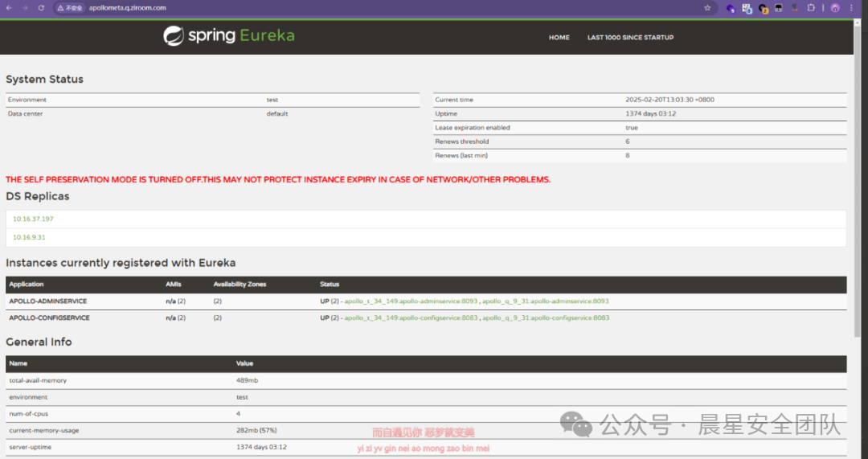Open apollo_t_34_149 apollo-adminservice:8093 instance link
Image resolution: width=868 pixels, height=459 pixels.
pos(411,301)
